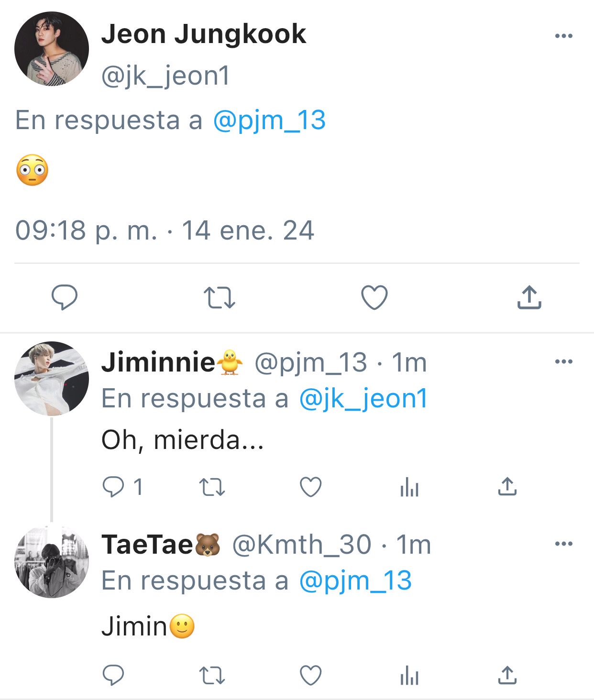Open more options on TaeTae's reply
The height and width of the screenshot is (700, 594).
[563, 544]
